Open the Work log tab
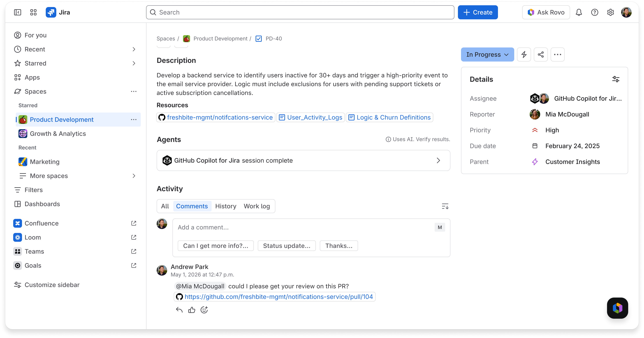This screenshot has width=644, height=338. click(257, 206)
